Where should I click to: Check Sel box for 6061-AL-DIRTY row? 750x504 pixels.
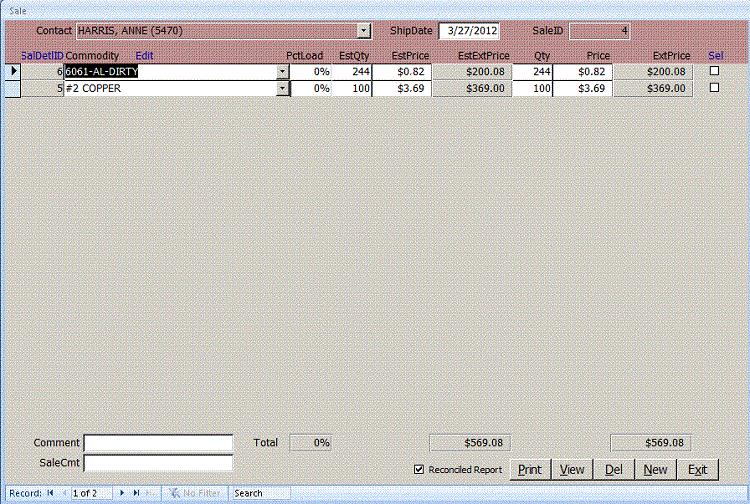714,71
